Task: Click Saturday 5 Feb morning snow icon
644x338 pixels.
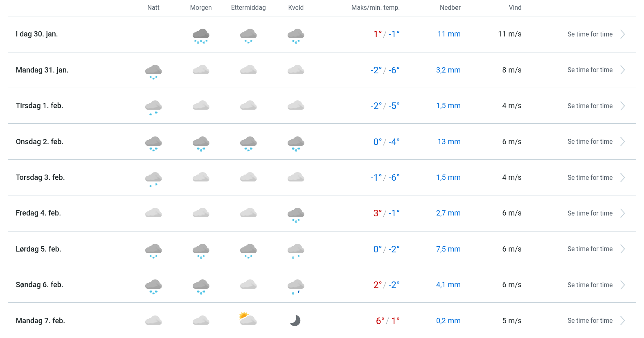Action: pyautogui.click(x=201, y=250)
